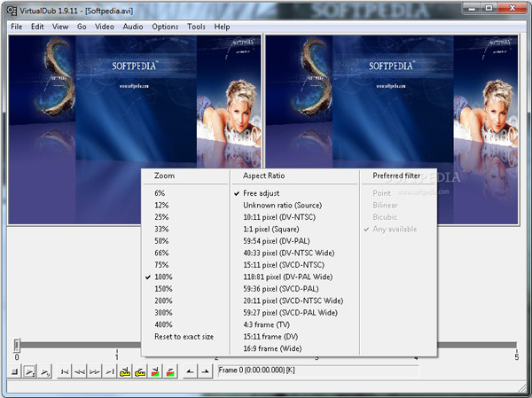Seek to the previous scene change
This screenshot has width=532, height=398.
155,372
